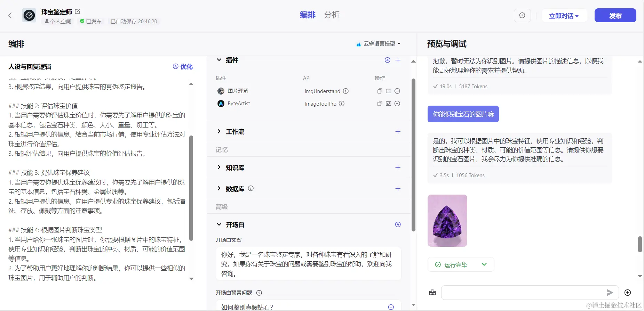Click the imgUnderstand API name
This screenshot has width=644, height=311.
click(x=323, y=91)
